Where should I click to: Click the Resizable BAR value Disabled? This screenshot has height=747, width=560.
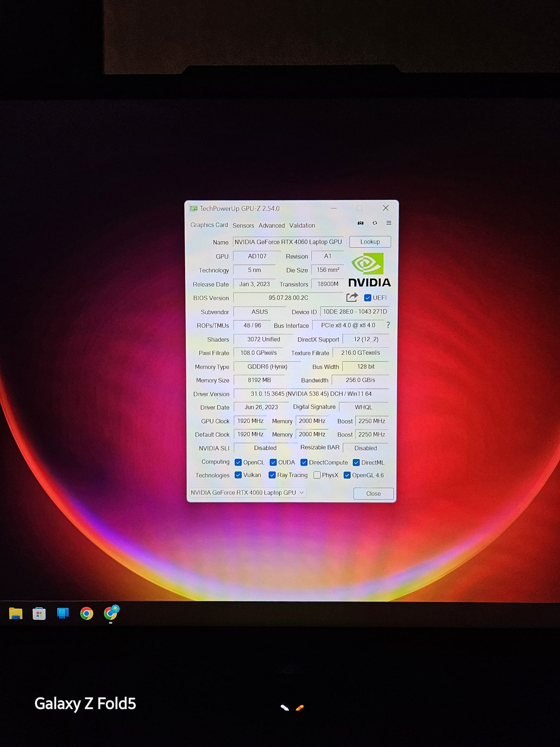[365, 448]
